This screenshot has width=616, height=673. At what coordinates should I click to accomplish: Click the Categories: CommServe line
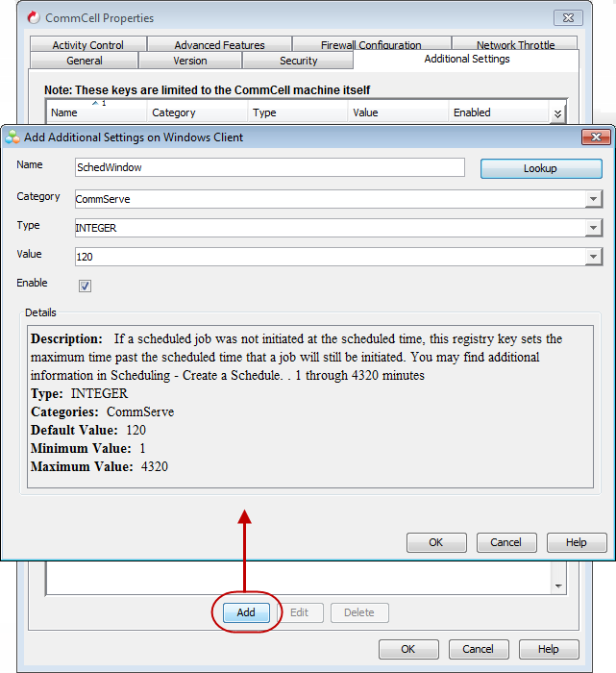click(103, 412)
